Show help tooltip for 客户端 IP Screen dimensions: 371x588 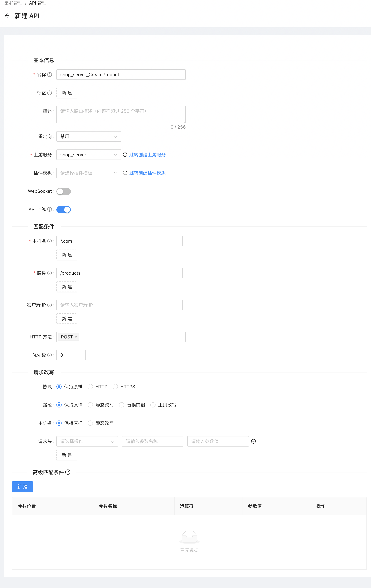49,305
